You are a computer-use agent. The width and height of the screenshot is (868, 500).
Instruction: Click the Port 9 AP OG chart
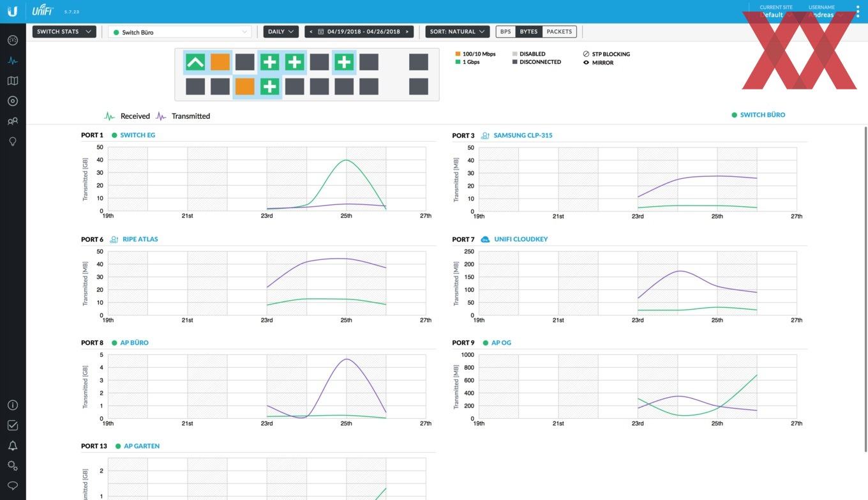click(x=638, y=387)
